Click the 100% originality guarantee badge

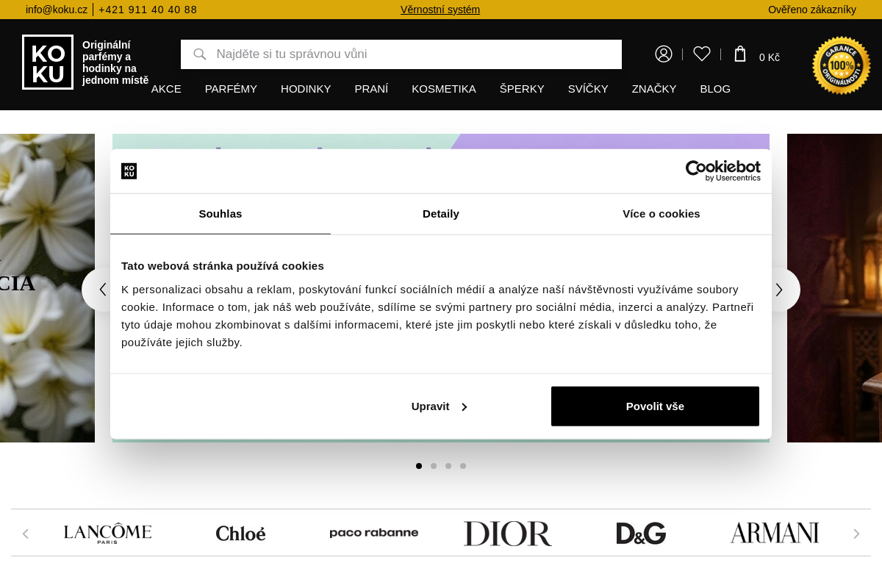tap(841, 65)
